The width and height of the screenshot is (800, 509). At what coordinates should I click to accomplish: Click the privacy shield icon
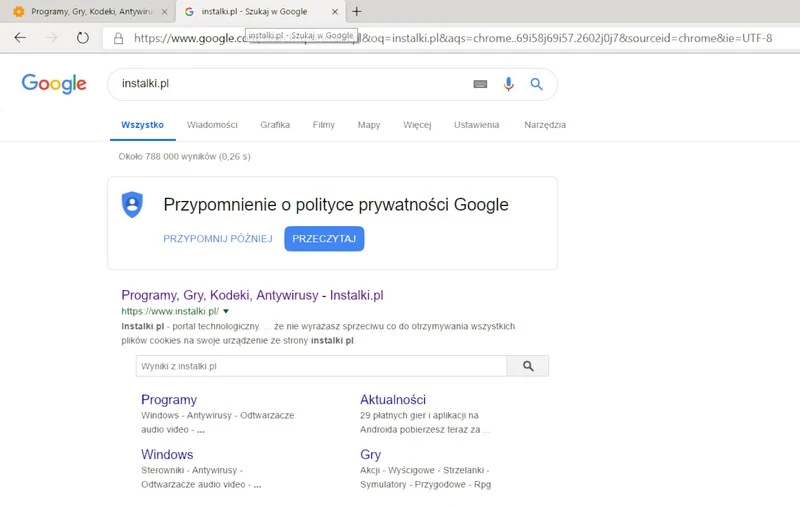pyautogui.click(x=132, y=205)
